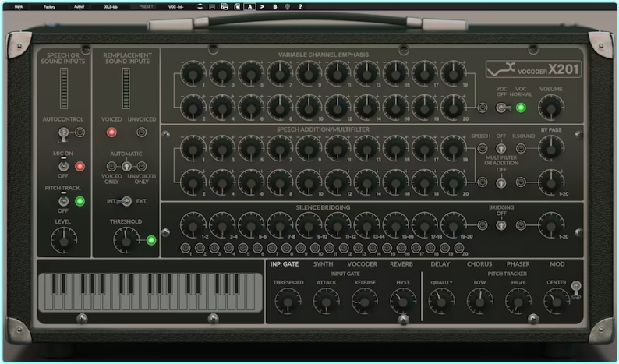Toggle the MULTIFILTER OR ADDITION switch
Screen dimensions: 619x364
pyautogui.click(x=501, y=183)
